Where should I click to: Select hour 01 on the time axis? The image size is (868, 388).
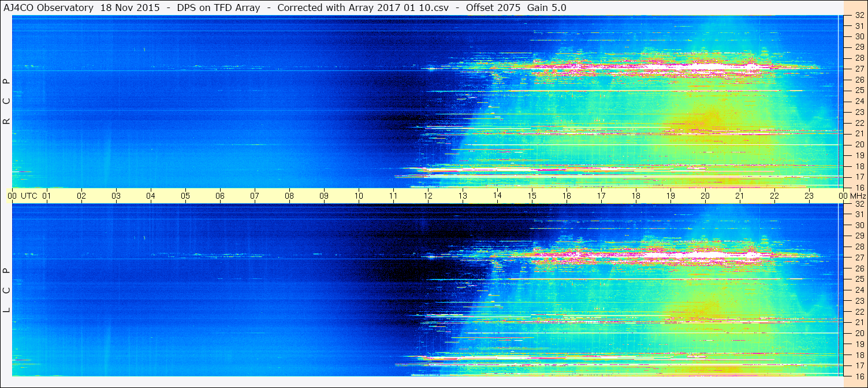(47, 196)
